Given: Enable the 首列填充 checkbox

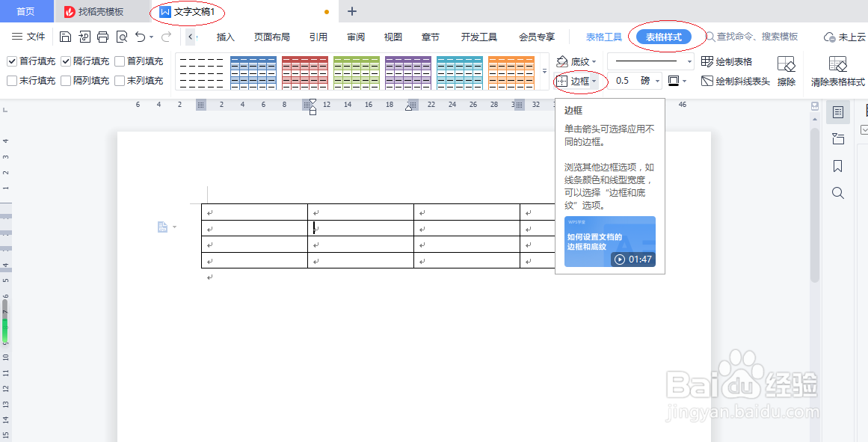Looking at the screenshot, I should (121, 61).
